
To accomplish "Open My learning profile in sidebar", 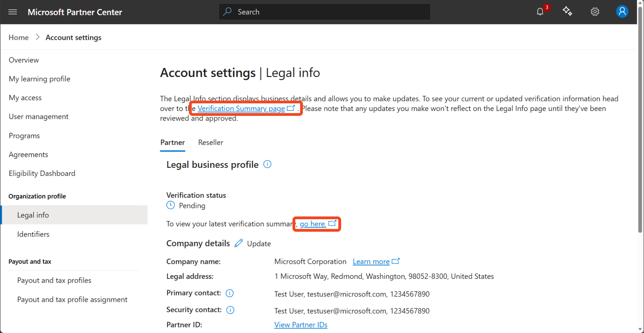I will (x=40, y=79).
